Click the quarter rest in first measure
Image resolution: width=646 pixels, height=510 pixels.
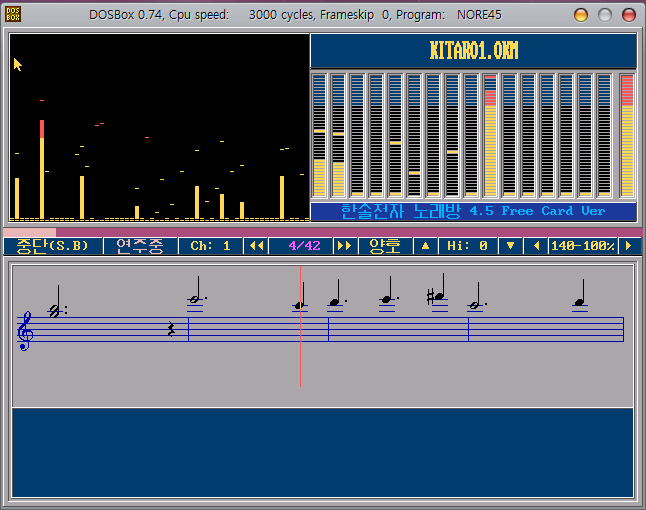(171, 329)
